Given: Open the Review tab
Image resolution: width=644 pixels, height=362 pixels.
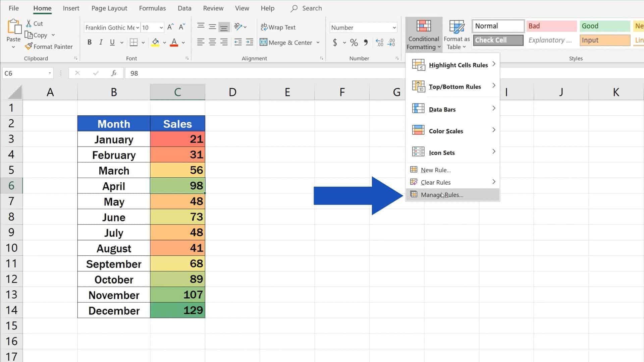Looking at the screenshot, I should (x=213, y=8).
